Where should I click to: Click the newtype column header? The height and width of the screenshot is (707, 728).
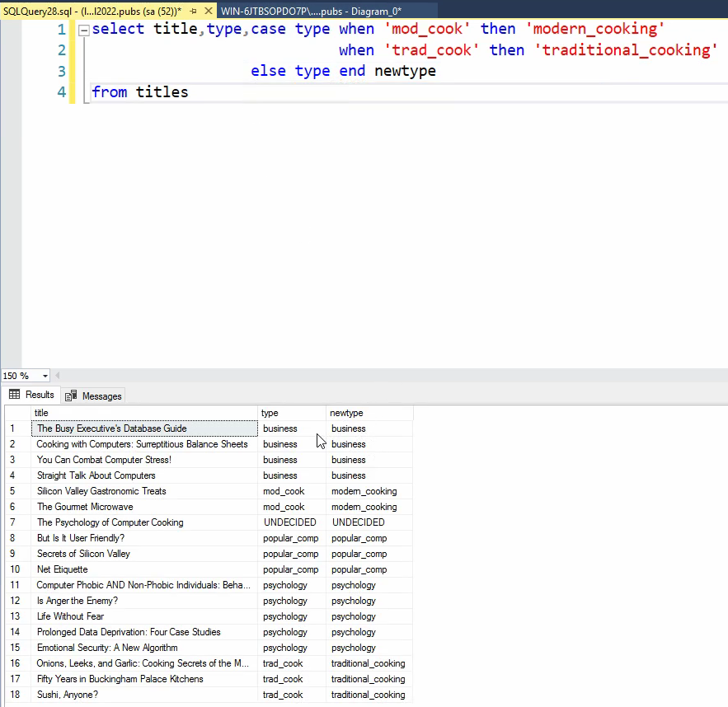369,413
